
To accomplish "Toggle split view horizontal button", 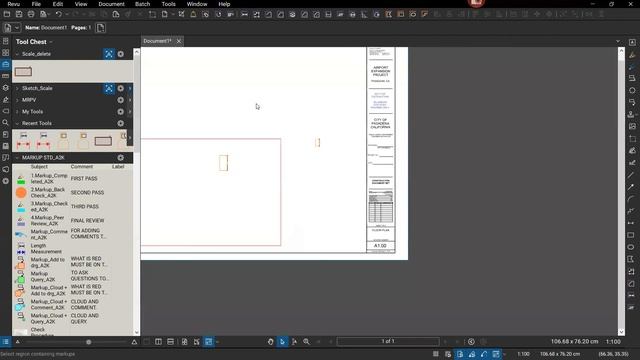I will pos(170,342).
